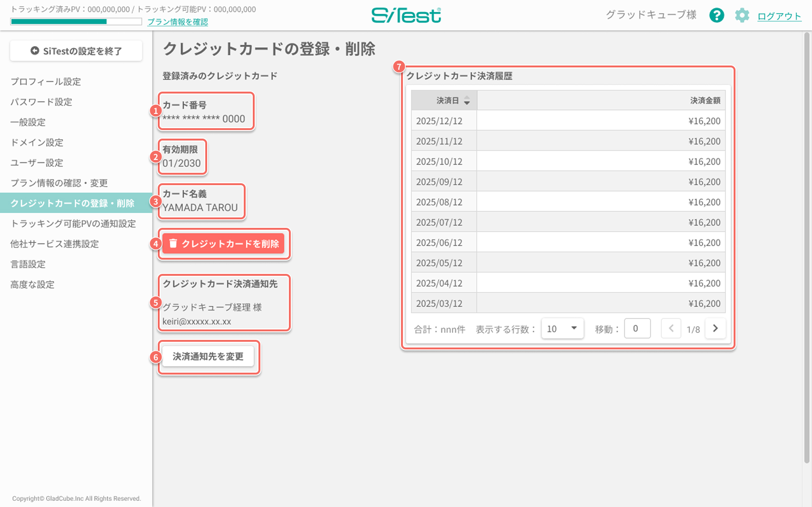Select the 2025/12/12 payment row
Viewport: 812px width, 507px height.
tap(568, 121)
